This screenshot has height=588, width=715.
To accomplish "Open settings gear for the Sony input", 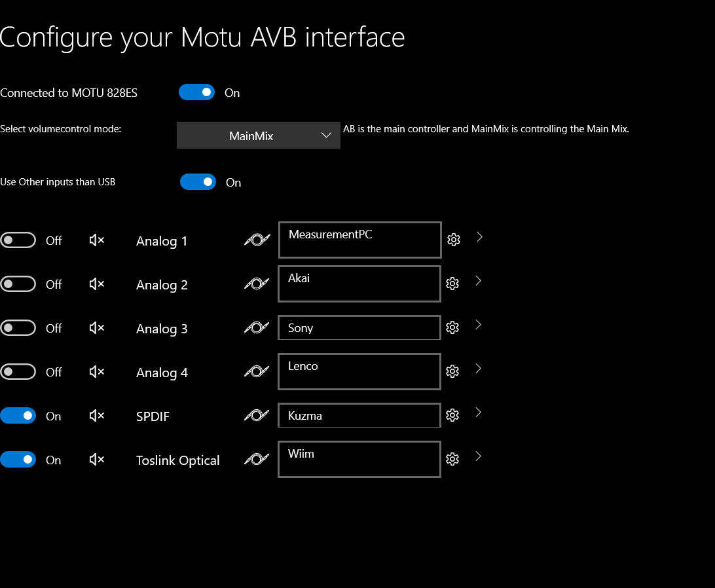I will 452,327.
